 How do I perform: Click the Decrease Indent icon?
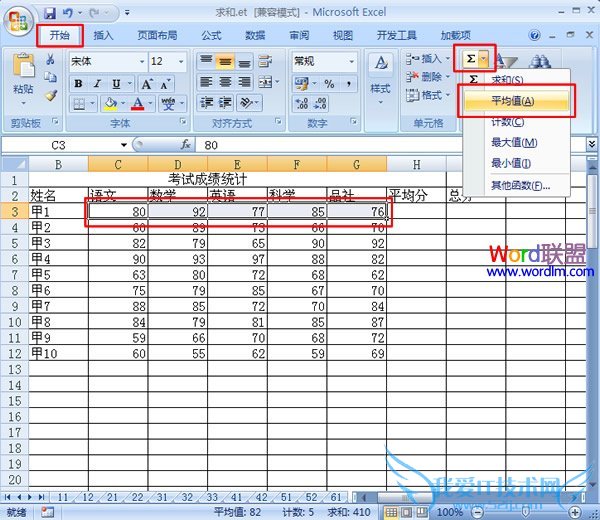206,103
